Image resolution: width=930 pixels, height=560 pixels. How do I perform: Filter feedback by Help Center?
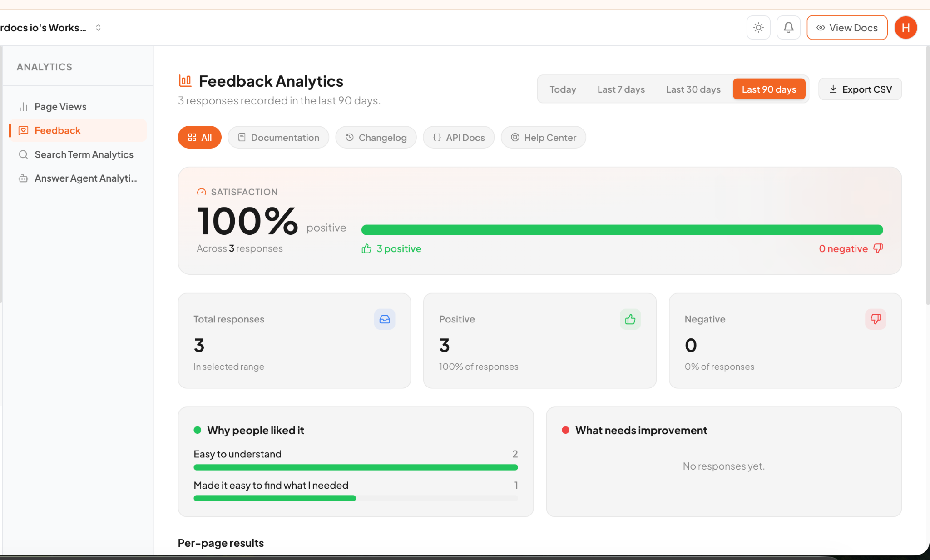[544, 138]
